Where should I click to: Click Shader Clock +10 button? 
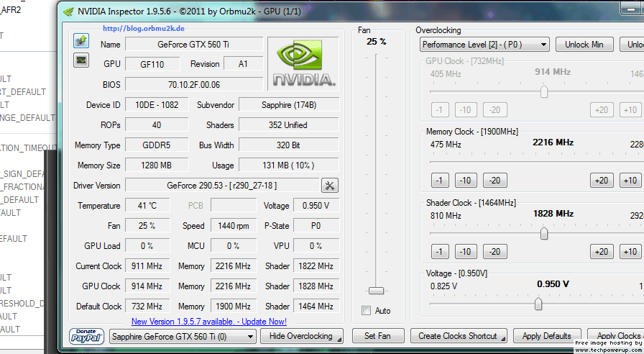click(630, 252)
